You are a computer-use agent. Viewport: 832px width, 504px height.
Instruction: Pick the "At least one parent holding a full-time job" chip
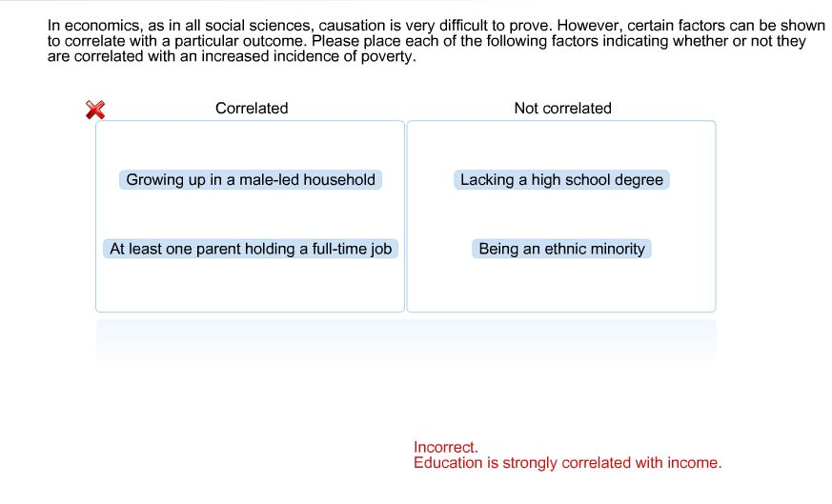251,249
